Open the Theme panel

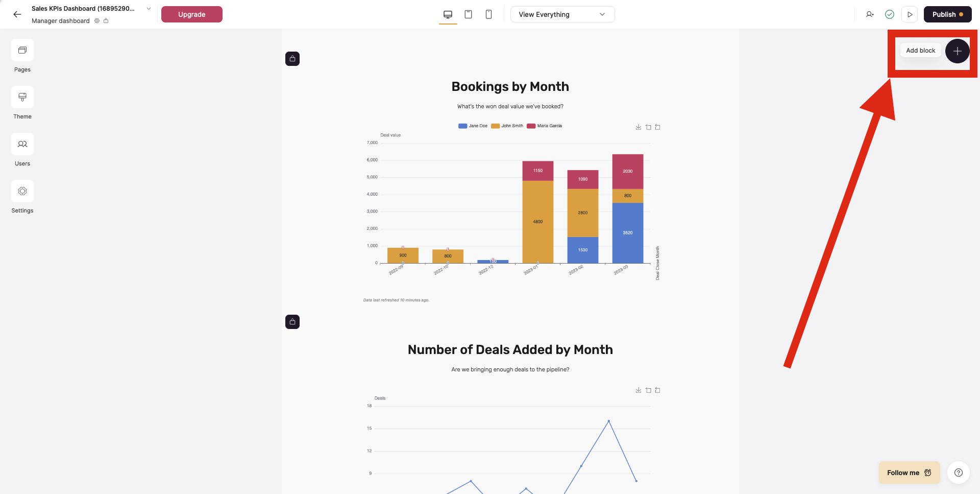tap(22, 97)
